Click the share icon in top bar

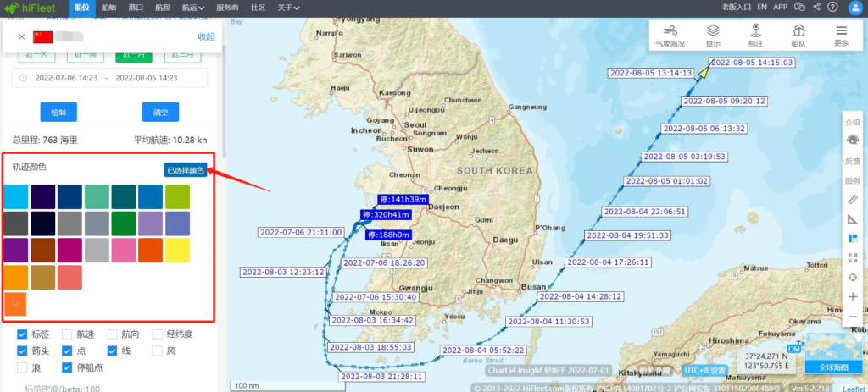tap(815, 7)
